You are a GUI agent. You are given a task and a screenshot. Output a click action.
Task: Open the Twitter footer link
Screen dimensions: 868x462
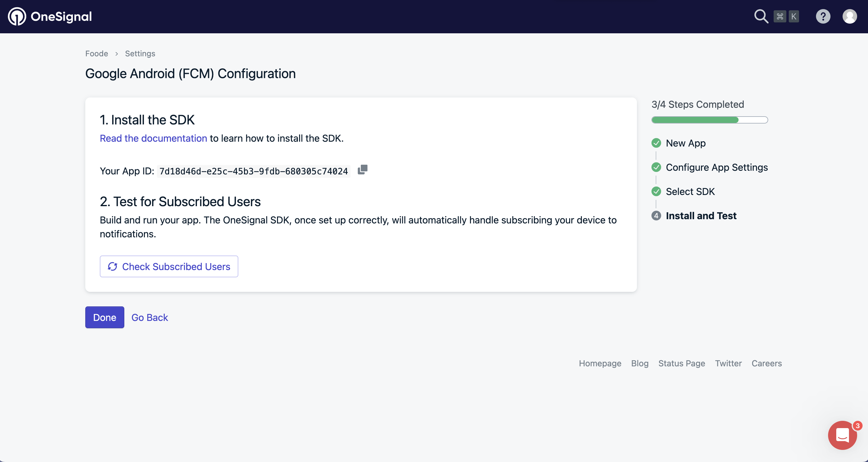(x=728, y=363)
